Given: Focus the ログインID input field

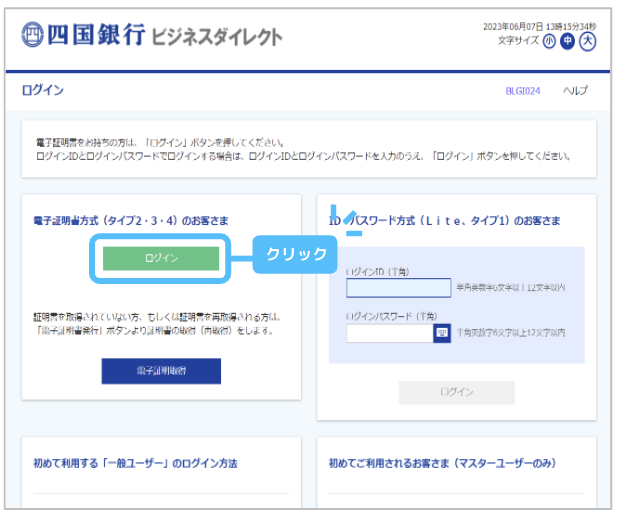Looking at the screenshot, I should [x=398, y=288].
